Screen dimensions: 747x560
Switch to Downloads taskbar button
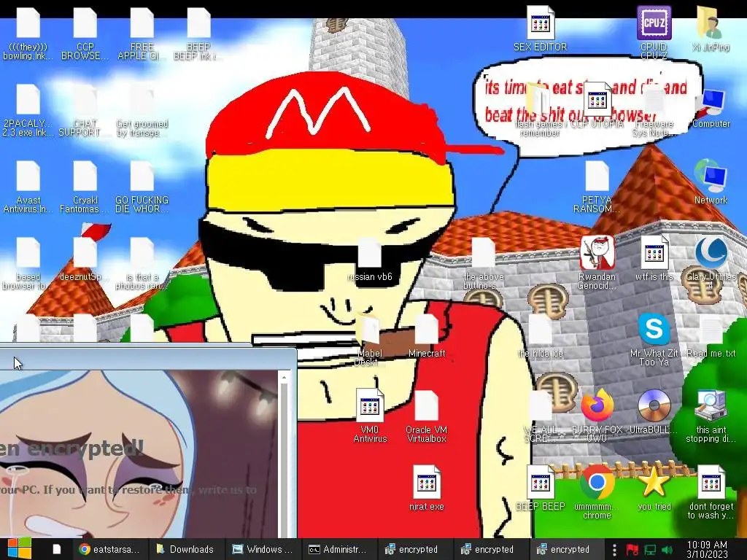(x=185, y=549)
